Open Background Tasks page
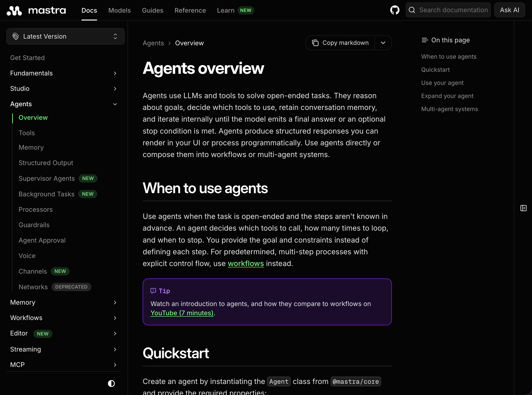This screenshot has width=532, height=395. (46, 194)
